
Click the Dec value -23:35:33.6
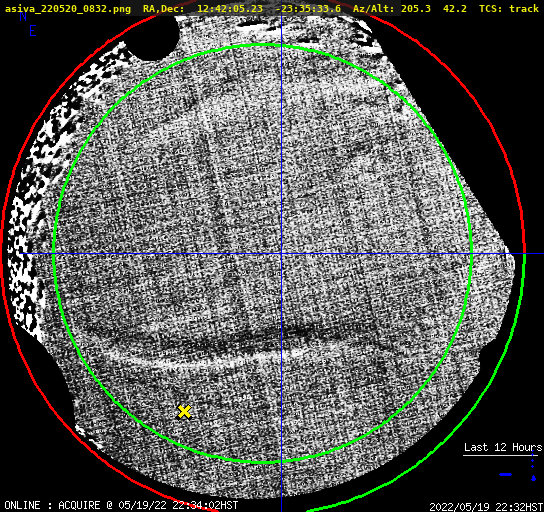pyautogui.click(x=308, y=8)
